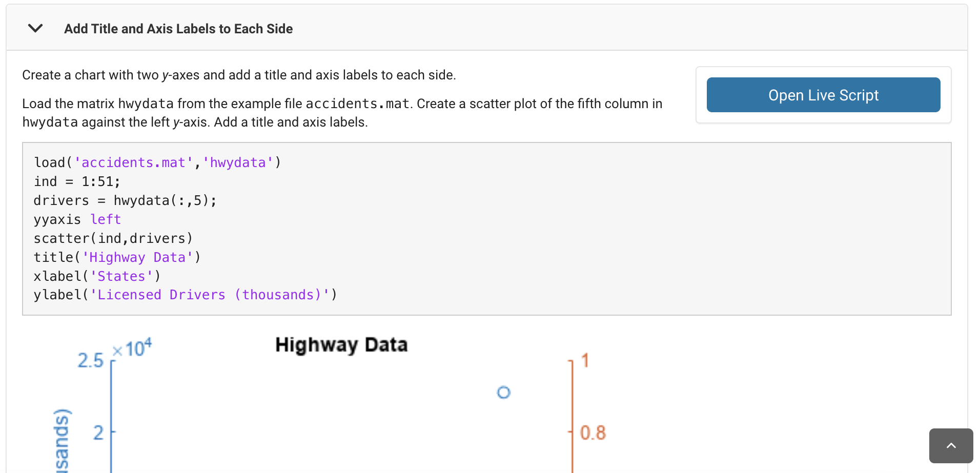
Task: Click the 'drivers = hwydata(:,5);' code line
Action: (x=125, y=200)
